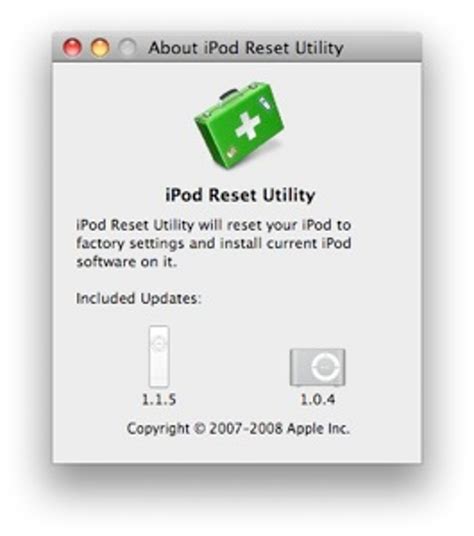Click the bold iPod Reset Utility heading
The image size is (474, 536).
click(x=240, y=196)
